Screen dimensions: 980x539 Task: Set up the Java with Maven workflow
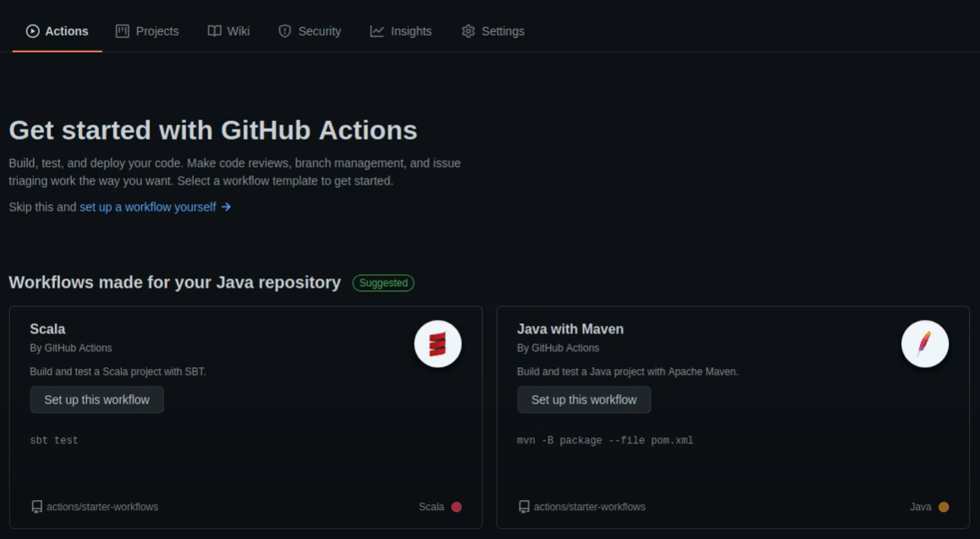tap(584, 399)
